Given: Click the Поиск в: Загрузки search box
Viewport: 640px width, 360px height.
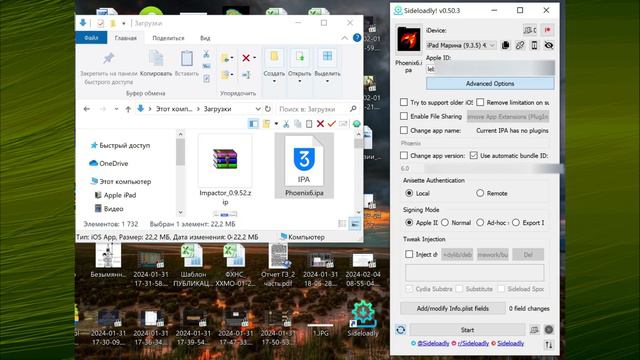Looking at the screenshot, I should click(317, 109).
